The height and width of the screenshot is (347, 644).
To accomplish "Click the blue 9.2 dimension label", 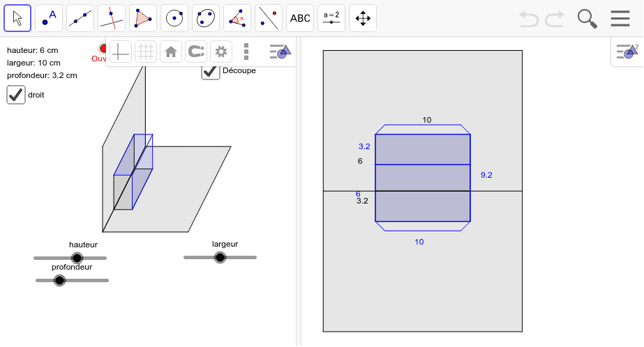I will pos(486,175).
